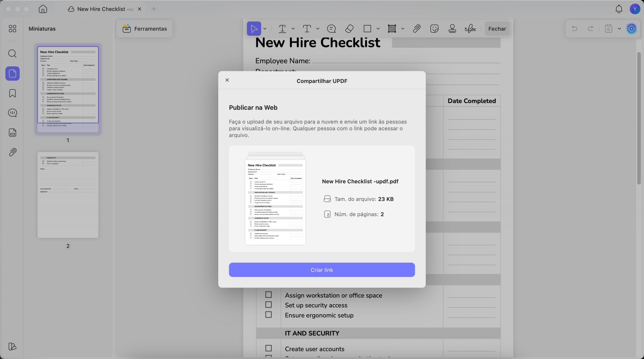
Task: Click the Fechar button in toolbar
Action: tap(497, 29)
